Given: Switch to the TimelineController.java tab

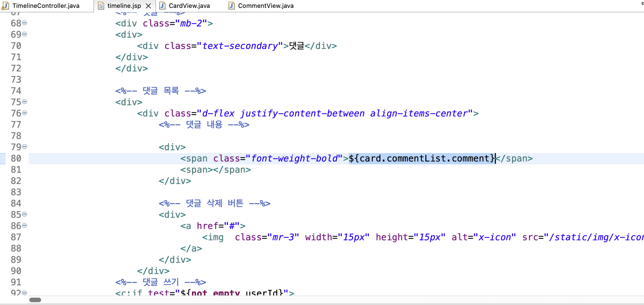Looking at the screenshot, I should tap(46, 6).
